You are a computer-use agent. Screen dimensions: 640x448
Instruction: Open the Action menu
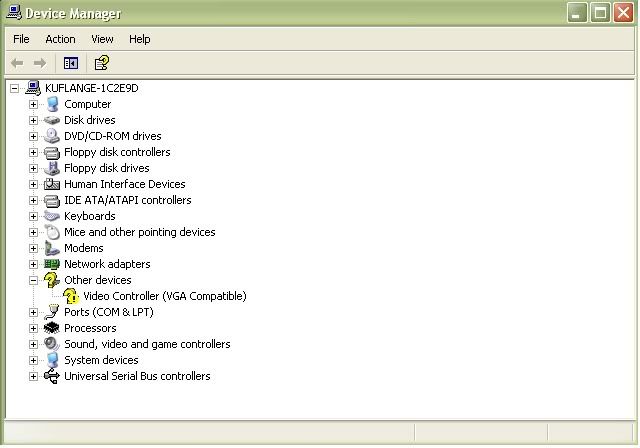click(x=60, y=39)
